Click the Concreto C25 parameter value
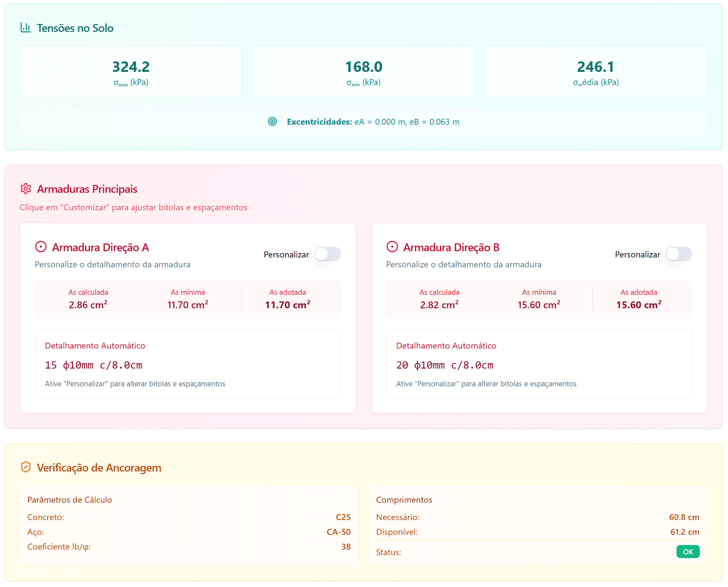Screen dimensions: 728x587 (x=343, y=517)
